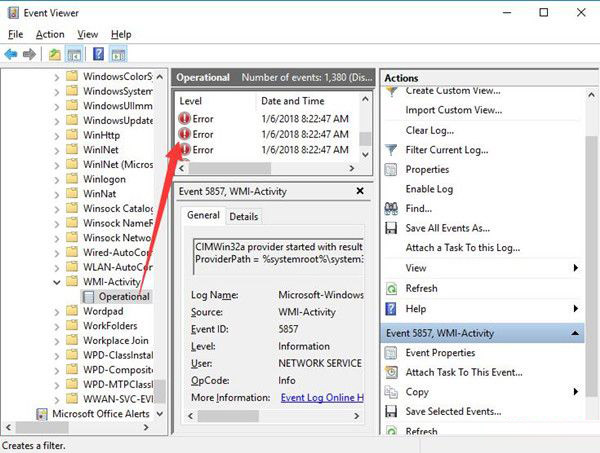Screen dimensions: 600x453
Task: Click the Operational log page icon
Action: click(88, 297)
